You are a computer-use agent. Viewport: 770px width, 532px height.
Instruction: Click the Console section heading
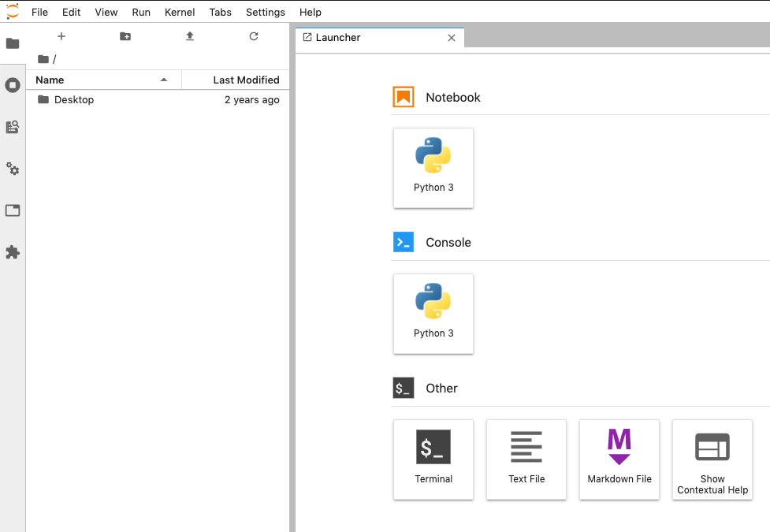[448, 242]
